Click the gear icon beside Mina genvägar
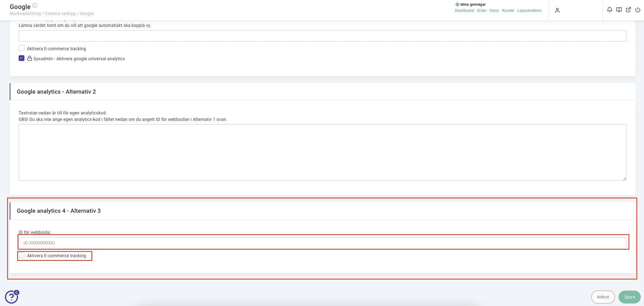644x306 pixels. (x=457, y=5)
